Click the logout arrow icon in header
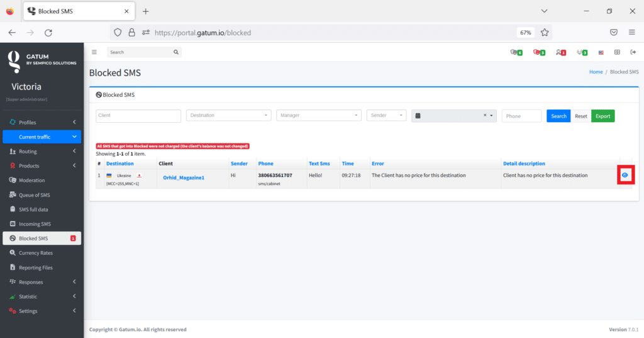 [633, 52]
